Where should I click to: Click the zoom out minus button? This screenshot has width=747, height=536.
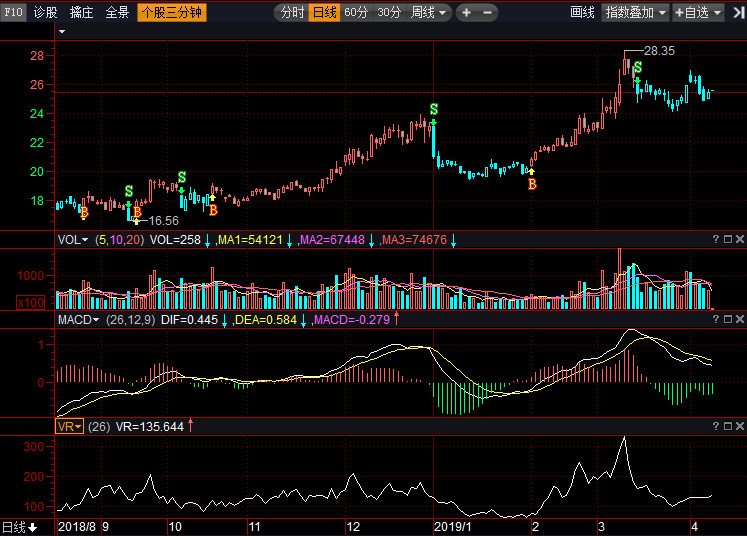coord(486,13)
